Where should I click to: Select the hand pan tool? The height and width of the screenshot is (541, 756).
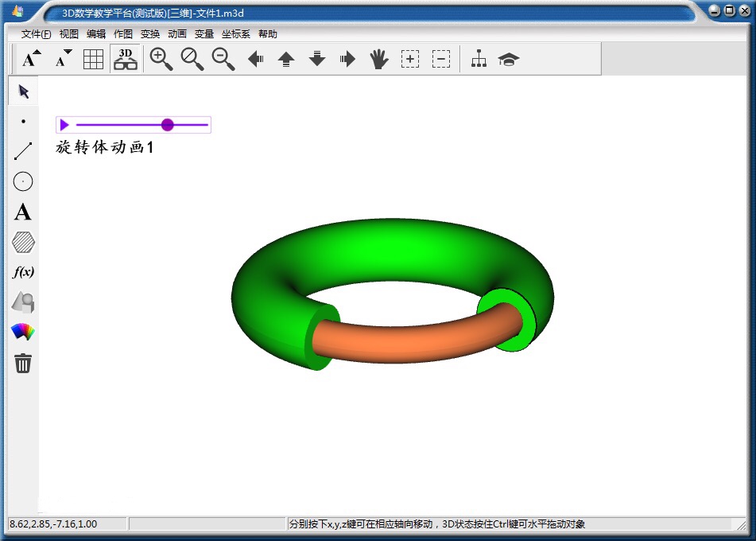pos(378,59)
